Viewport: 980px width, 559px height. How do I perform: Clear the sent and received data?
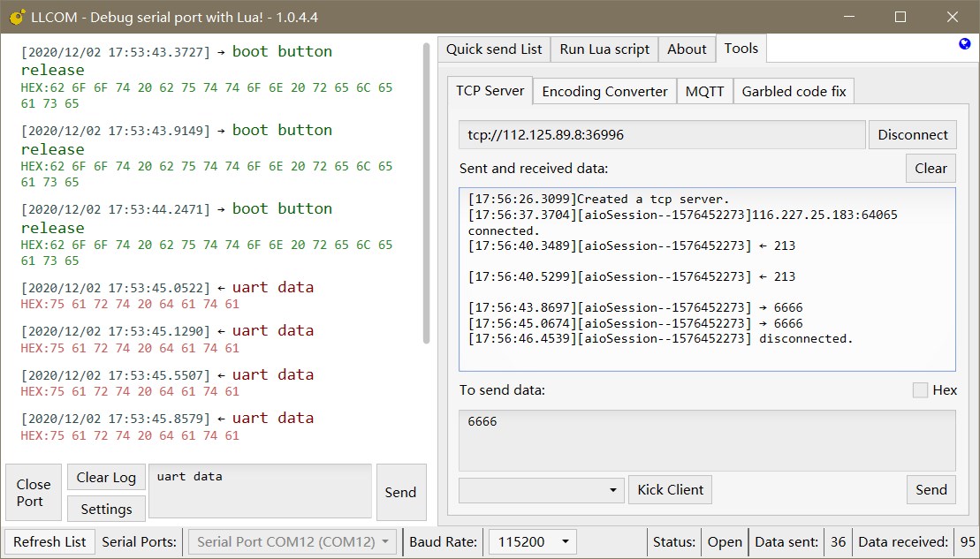(x=931, y=169)
